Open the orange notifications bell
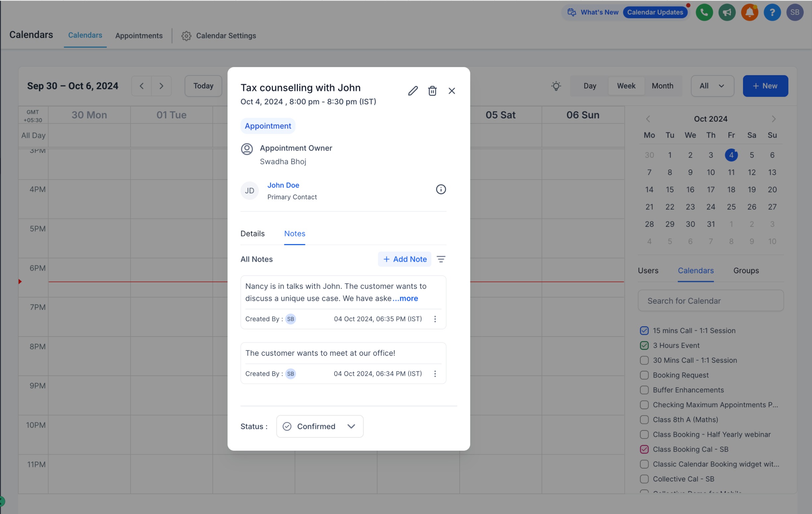 (x=749, y=13)
